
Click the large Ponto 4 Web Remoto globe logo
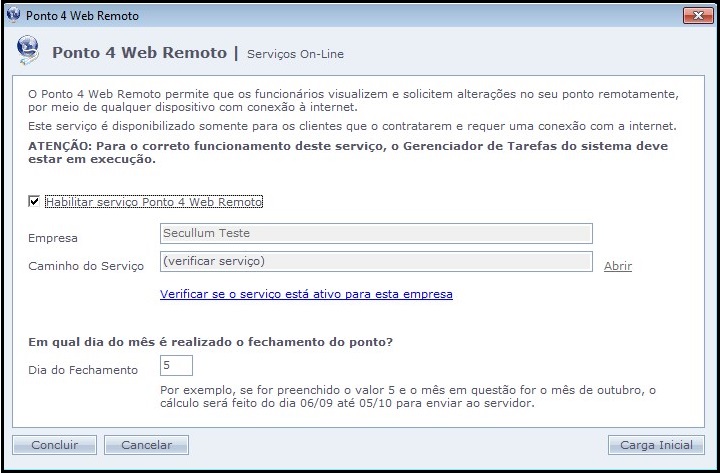click(28, 50)
